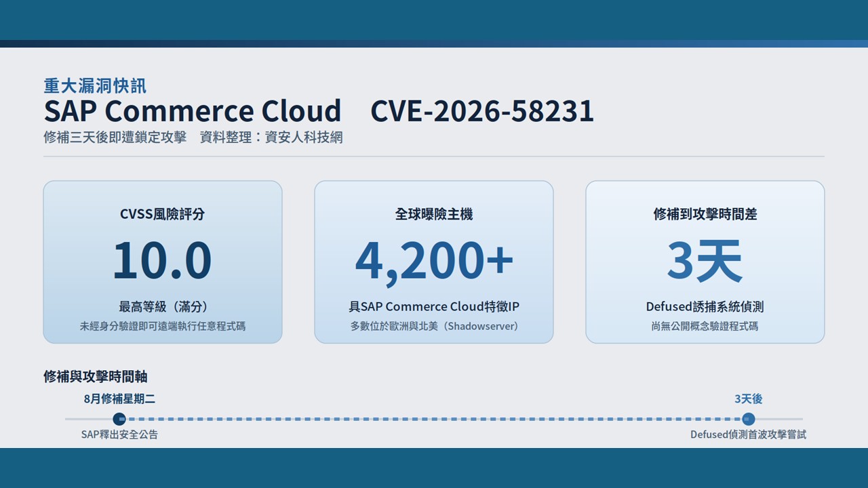Select the timeline marker under 3天後
868x488 pixels.
tap(749, 419)
